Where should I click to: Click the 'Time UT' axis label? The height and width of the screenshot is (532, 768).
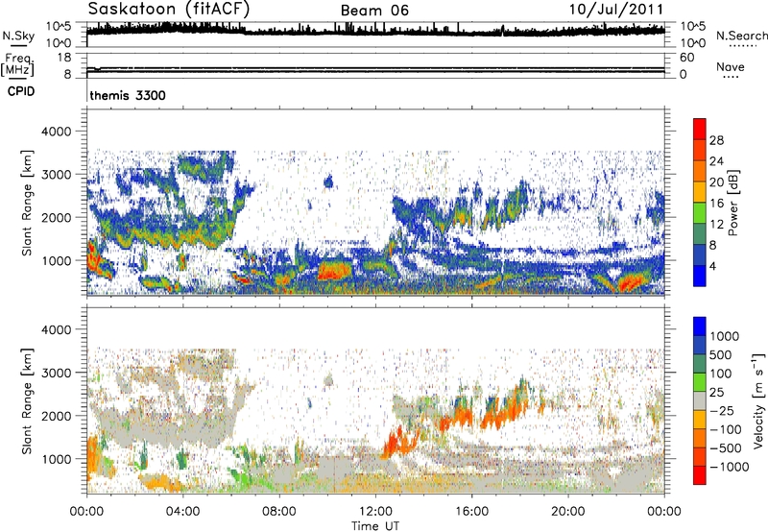375,526
